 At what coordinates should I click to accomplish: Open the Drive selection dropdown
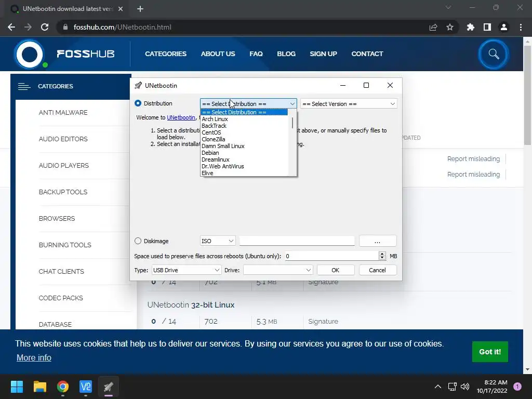(278, 270)
